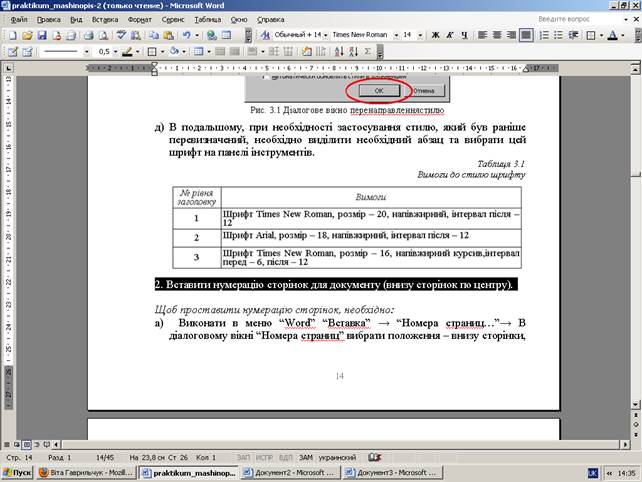Image resolution: width=642 pixels, height=482 pixels.
Task: Undo the last action
Action: [187, 35]
